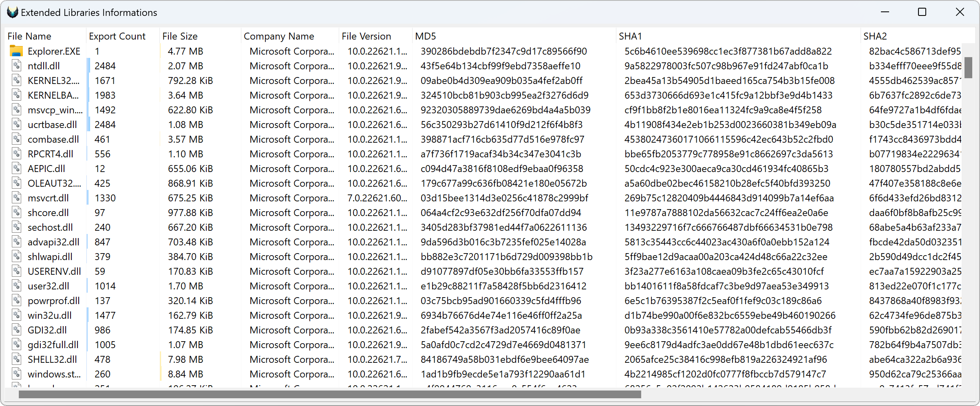Click SHA1 hash starting with 5c6b4610ee53
Viewport: 980px width, 406px height.
coord(728,51)
